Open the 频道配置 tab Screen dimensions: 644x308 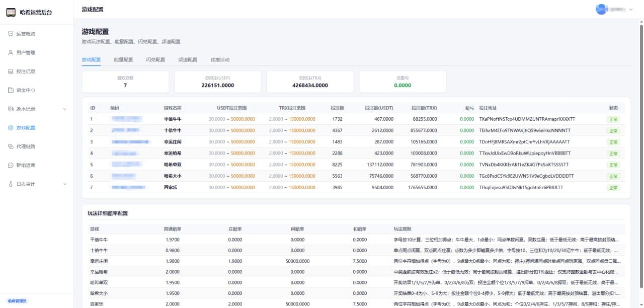point(188,60)
